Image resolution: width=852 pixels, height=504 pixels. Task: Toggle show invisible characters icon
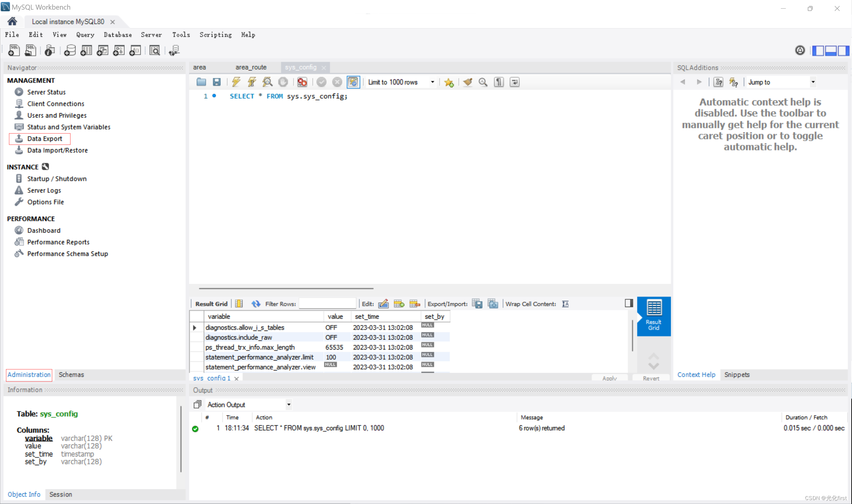tap(498, 82)
